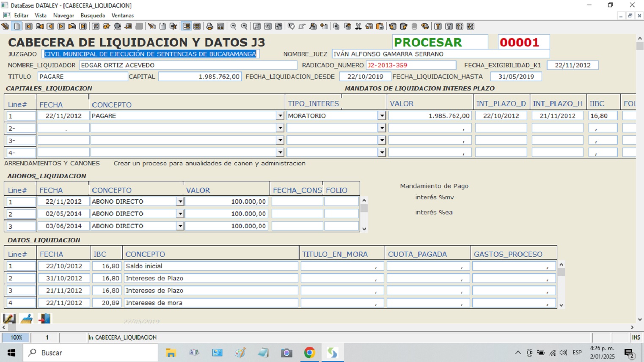The width and height of the screenshot is (644, 362).
Task: Open ABONO DIRECTO dropdown dated 02/05/2014
Action: 180,214
